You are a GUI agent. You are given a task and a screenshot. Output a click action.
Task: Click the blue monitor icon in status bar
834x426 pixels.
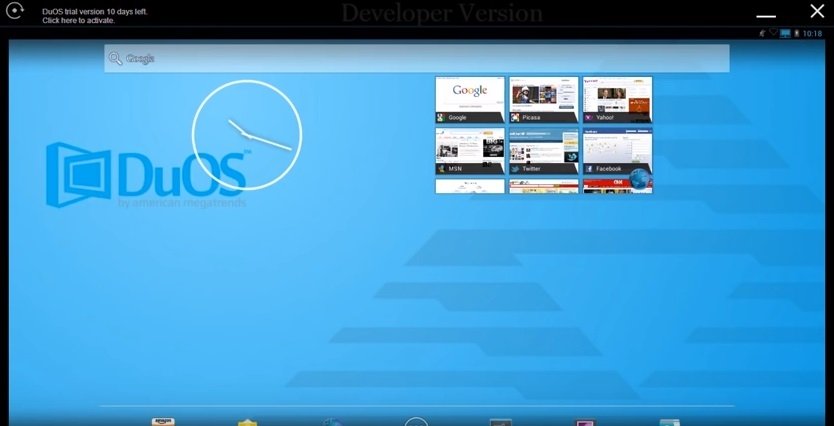(x=785, y=34)
